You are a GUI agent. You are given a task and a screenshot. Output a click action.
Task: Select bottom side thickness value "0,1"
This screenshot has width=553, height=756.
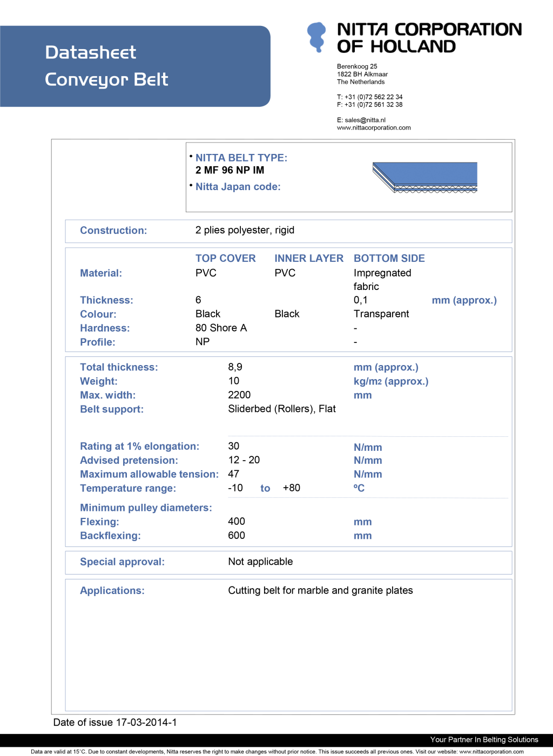(x=361, y=300)
